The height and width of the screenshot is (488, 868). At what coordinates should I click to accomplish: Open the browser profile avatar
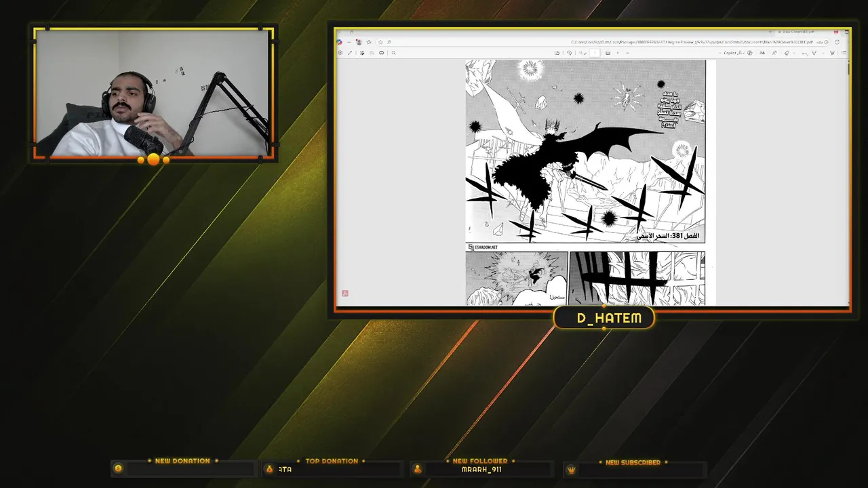click(359, 42)
